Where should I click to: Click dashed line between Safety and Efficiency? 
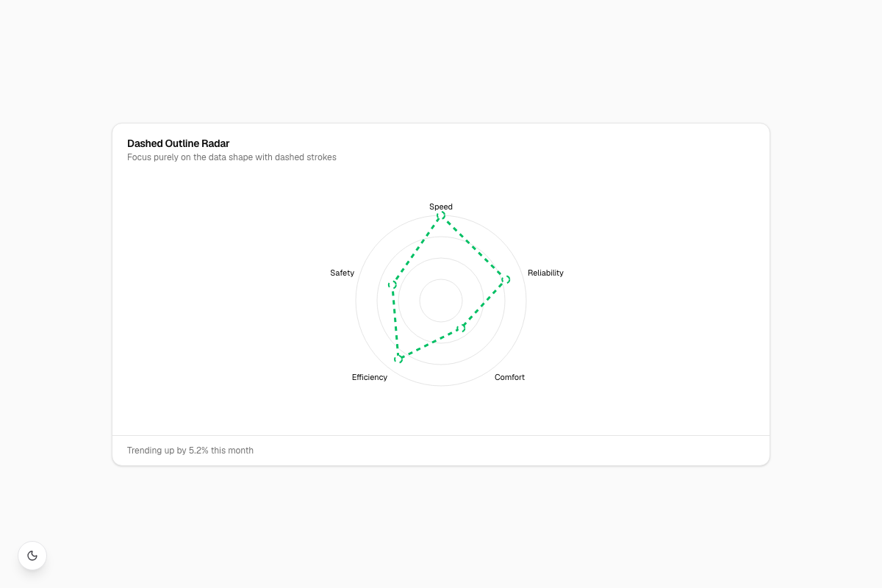point(396,321)
